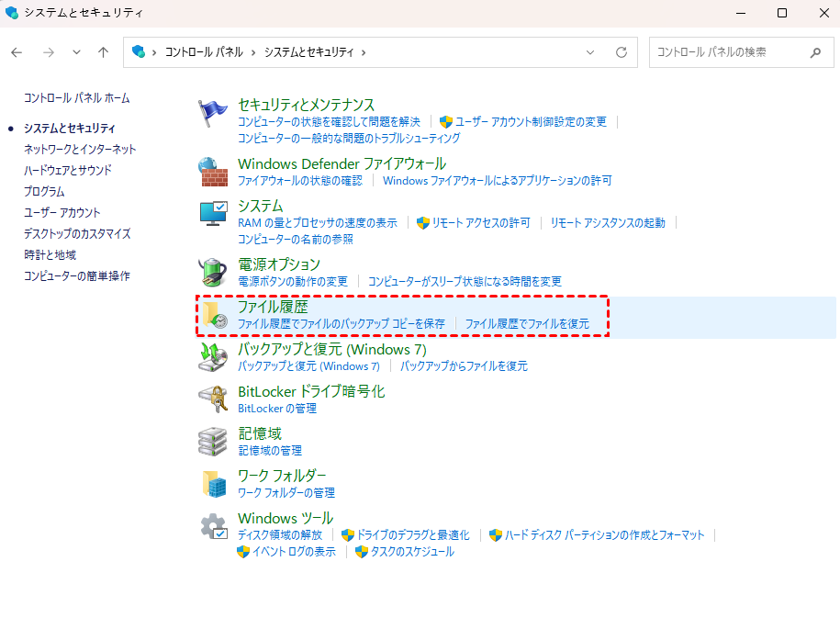Open the セキュリティとメンテナンス heading
840x629 pixels.
[x=306, y=105]
